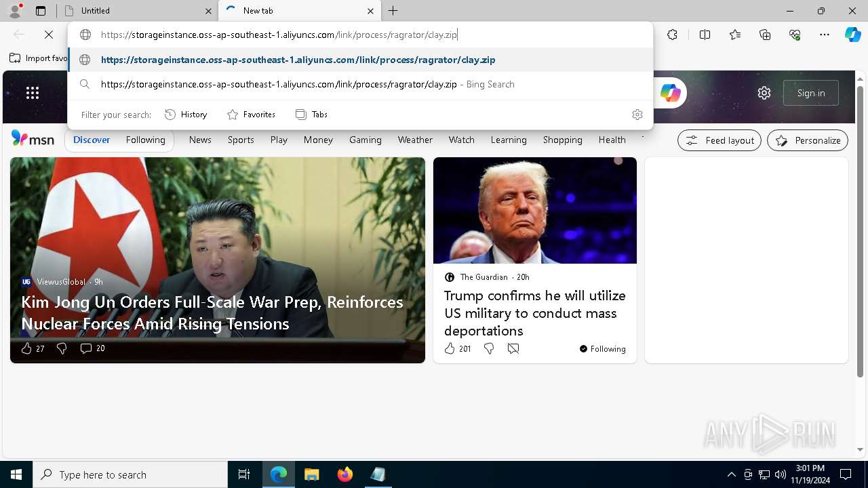Stop loading the page

[x=49, y=35]
